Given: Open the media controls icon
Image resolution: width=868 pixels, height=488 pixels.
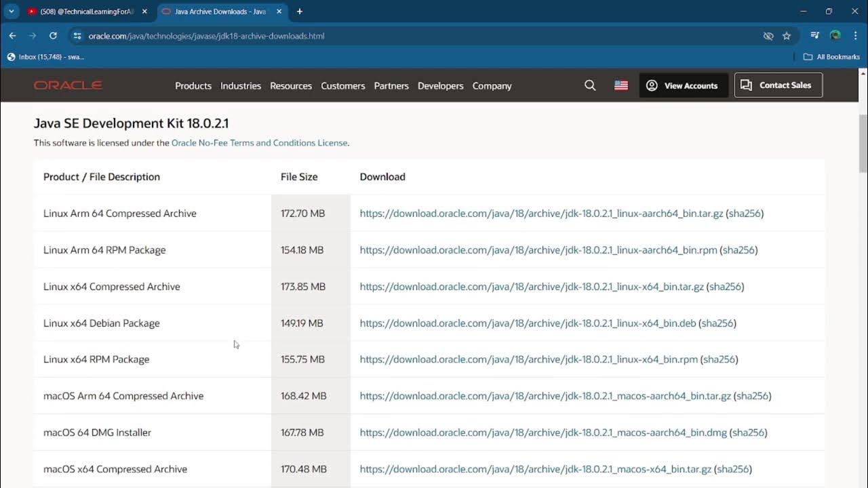Looking at the screenshot, I should click(x=815, y=36).
